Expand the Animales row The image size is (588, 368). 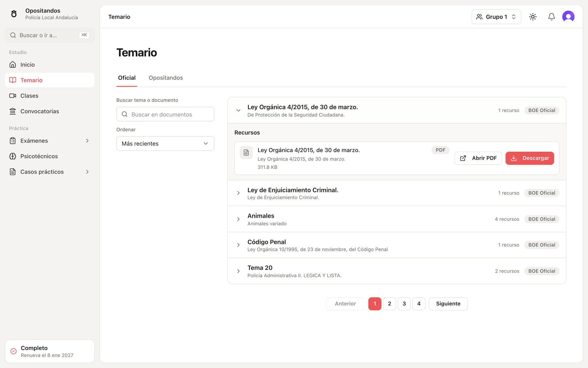click(397, 219)
